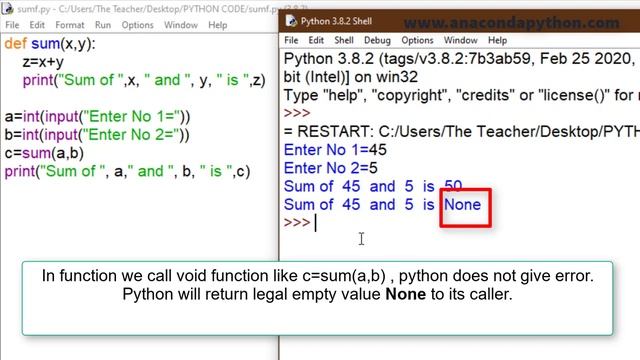Image resolution: width=640 pixels, height=360 pixels.
Task: Click the Python 3.8.2 Shell title bar
Action: [459, 21]
